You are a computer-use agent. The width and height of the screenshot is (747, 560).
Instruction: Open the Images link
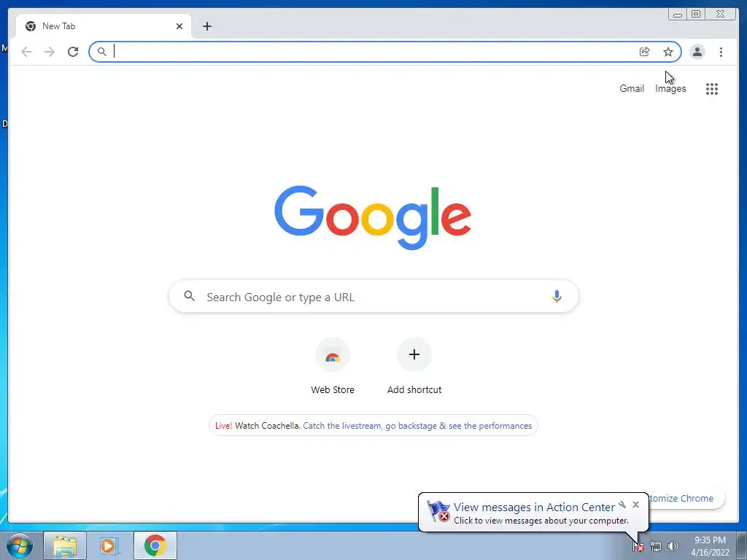[670, 88]
